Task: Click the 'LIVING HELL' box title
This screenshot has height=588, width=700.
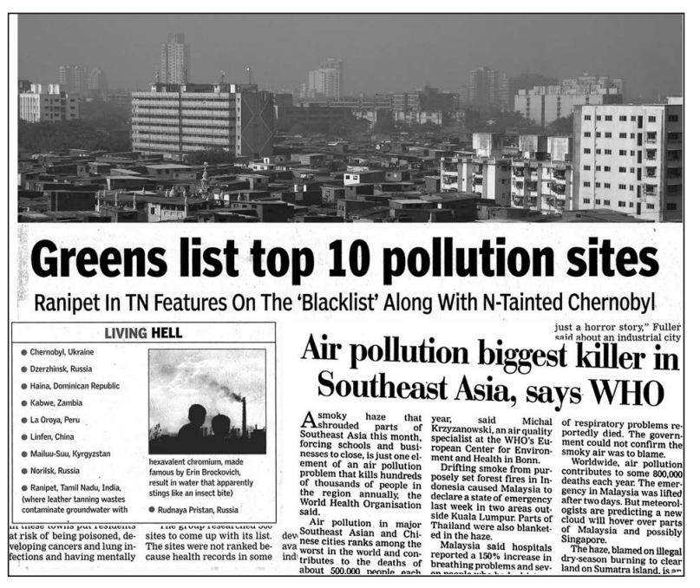Action: click(143, 333)
